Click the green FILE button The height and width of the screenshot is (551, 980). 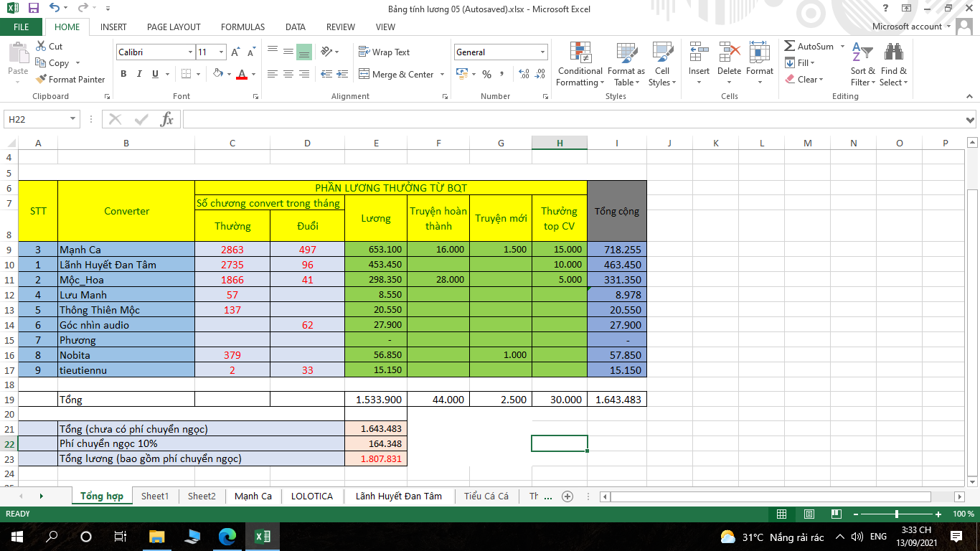tap(22, 27)
